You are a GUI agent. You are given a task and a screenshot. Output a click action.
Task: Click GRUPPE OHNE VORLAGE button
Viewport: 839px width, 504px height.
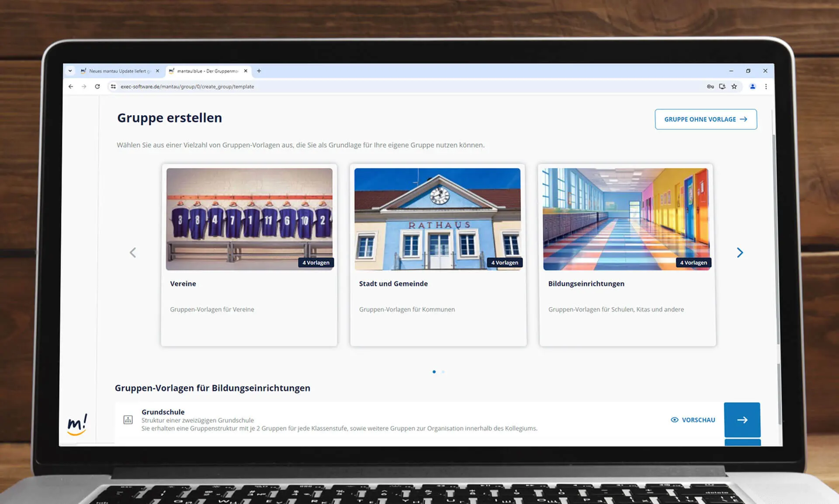tap(706, 119)
